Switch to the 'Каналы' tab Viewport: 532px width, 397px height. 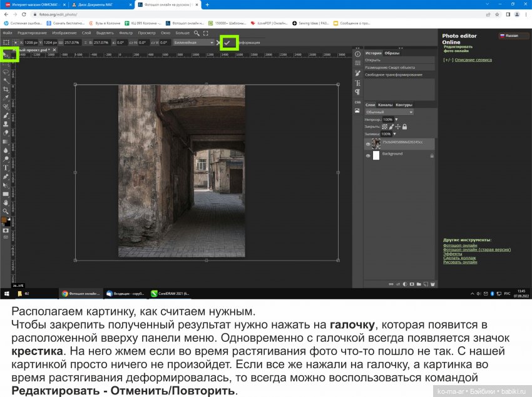point(385,105)
